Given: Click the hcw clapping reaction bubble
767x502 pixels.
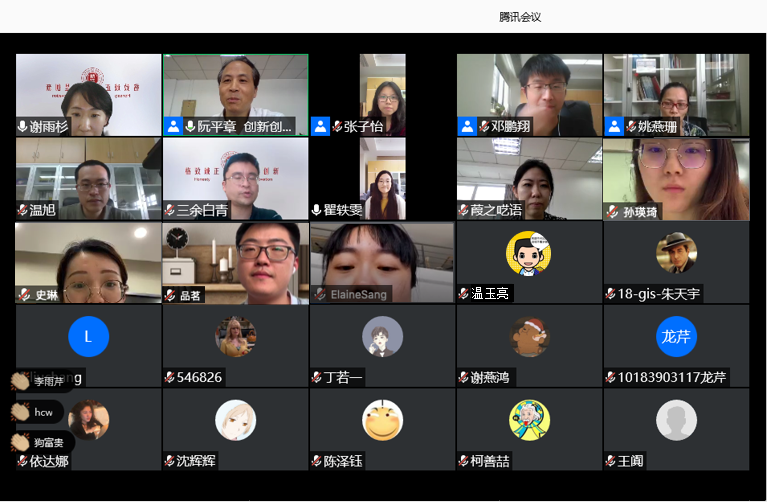Looking at the screenshot, I should point(38,412).
